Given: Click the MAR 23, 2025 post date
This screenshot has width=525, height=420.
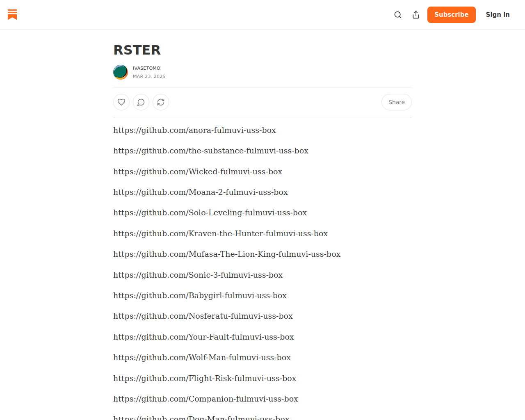Looking at the screenshot, I should point(149,76).
